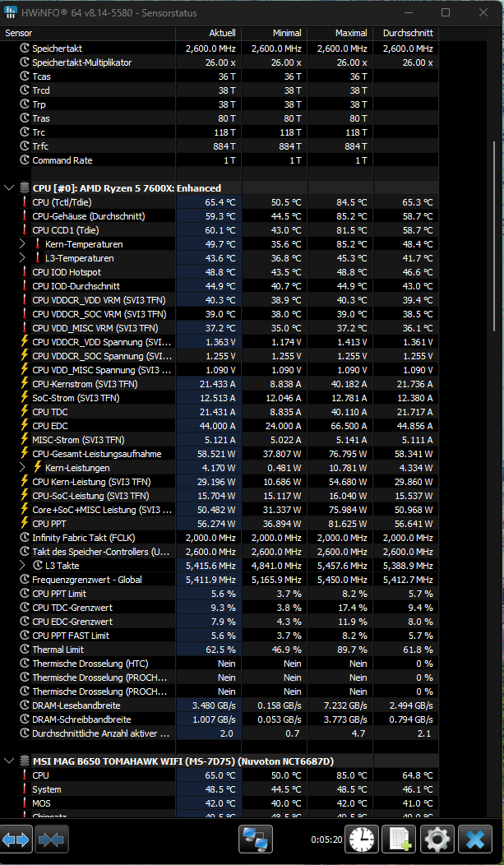Click the Durchschnitt column header
Screen dimensions: 504x865
point(406,33)
